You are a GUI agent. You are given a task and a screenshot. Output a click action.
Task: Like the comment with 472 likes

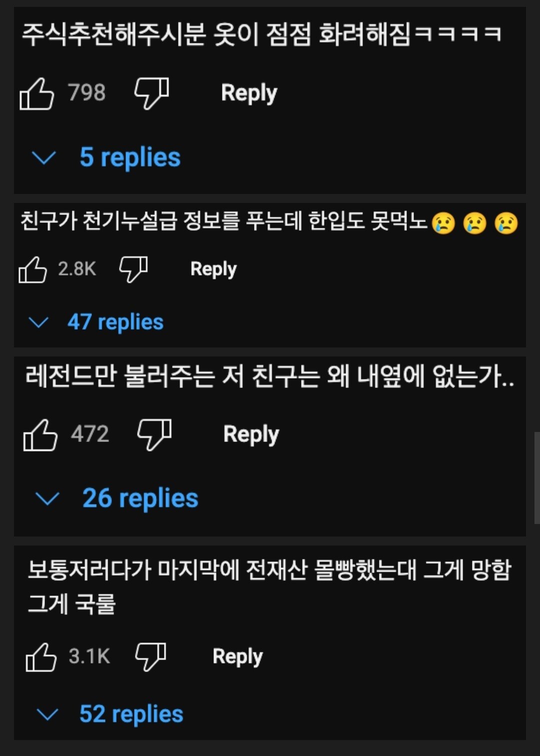click(40, 434)
